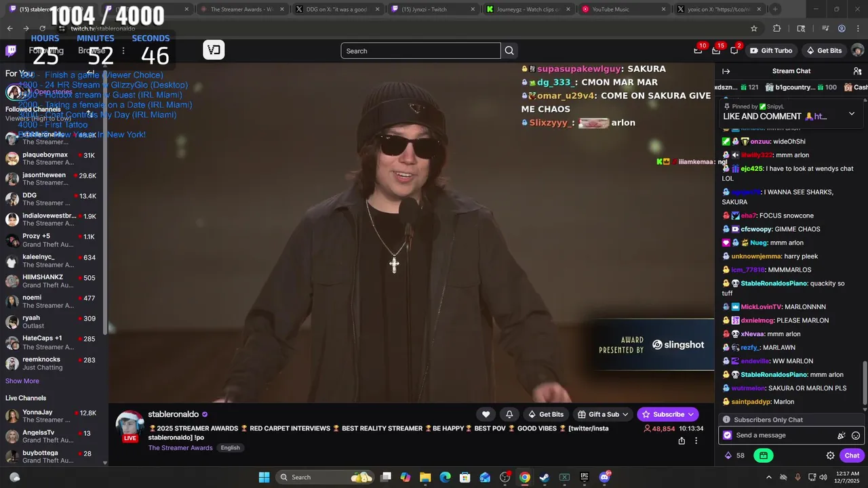Select DDG channel in sidebar

click(51, 199)
